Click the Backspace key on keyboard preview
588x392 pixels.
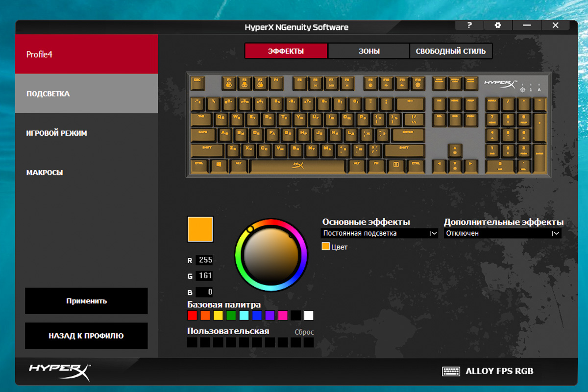click(411, 103)
